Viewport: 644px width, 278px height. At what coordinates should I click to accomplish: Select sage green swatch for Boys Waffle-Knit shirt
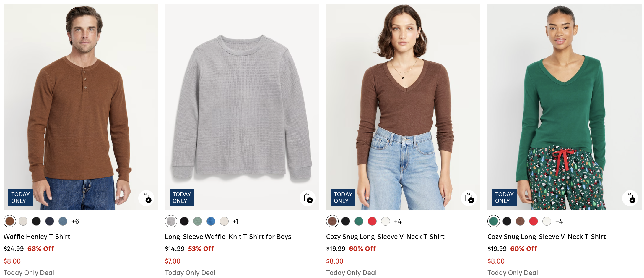pos(198,221)
